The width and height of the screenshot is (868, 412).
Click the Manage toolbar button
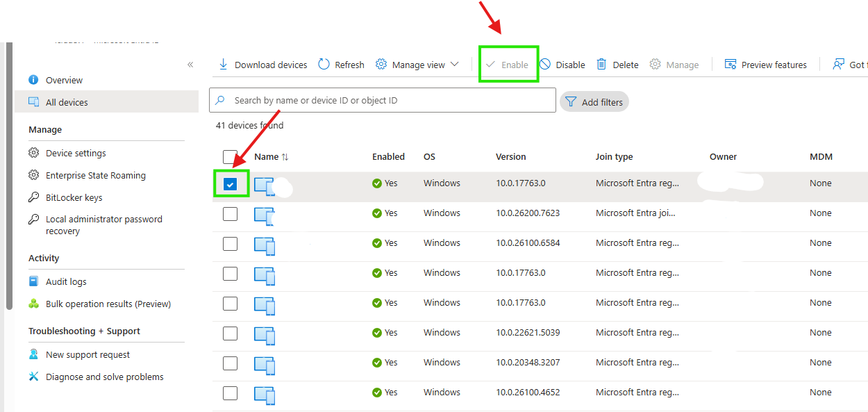pos(674,65)
